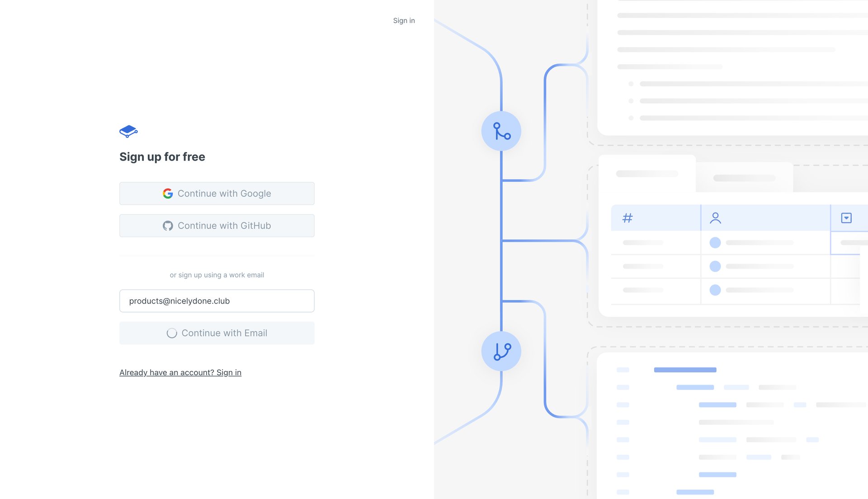This screenshot has height=499, width=868.
Task: Select the active tab on the illustrated card
Action: (647, 174)
